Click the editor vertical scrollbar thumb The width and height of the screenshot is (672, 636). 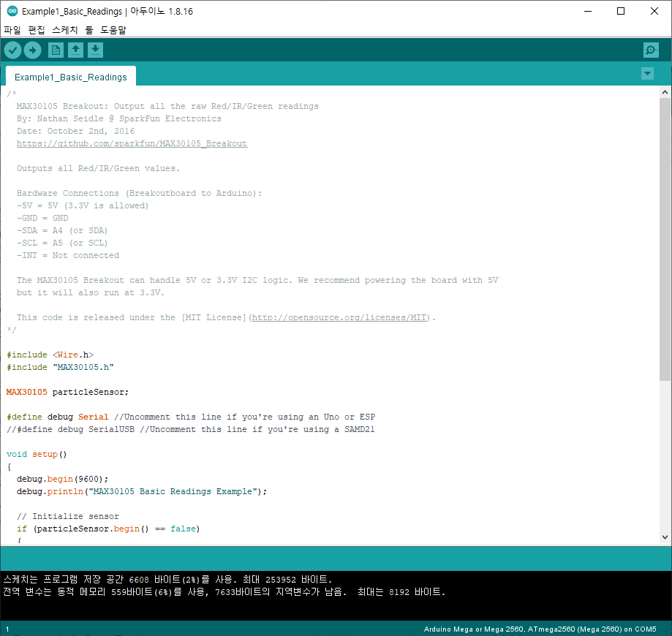[665, 239]
